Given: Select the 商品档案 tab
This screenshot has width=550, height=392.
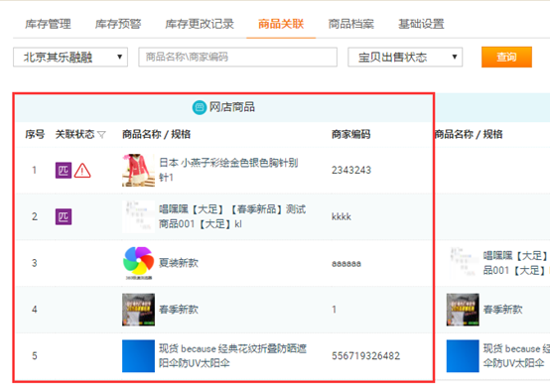Looking at the screenshot, I should coord(351,24).
